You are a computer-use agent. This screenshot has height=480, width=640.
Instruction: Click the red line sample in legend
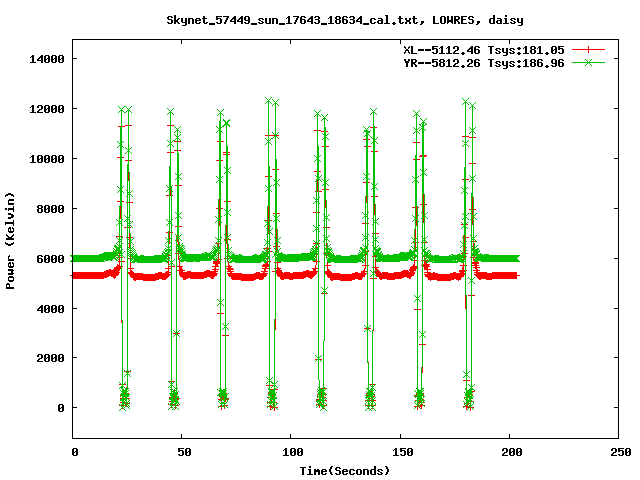pyautogui.click(x=588, y=50)
